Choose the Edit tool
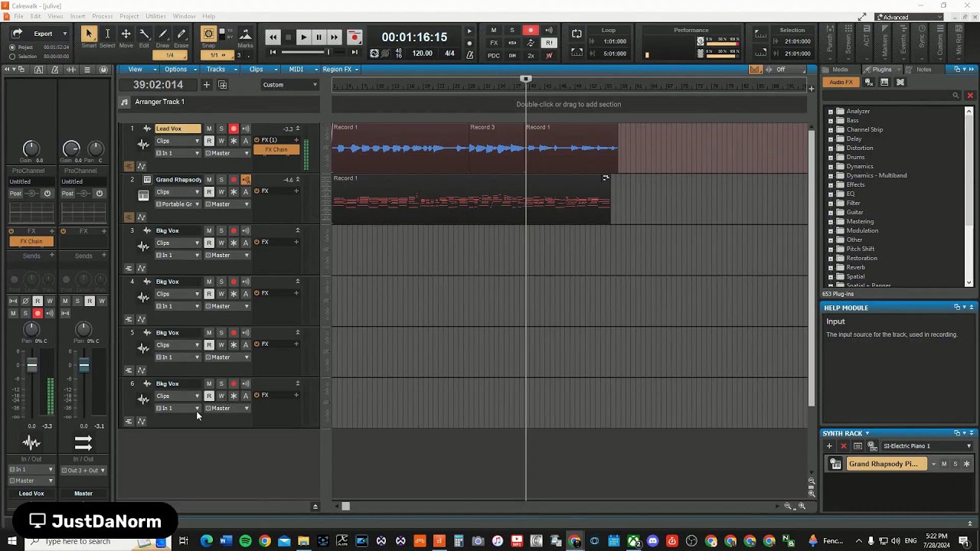Screen dimensions: 980x551 (x=144, y=34)
